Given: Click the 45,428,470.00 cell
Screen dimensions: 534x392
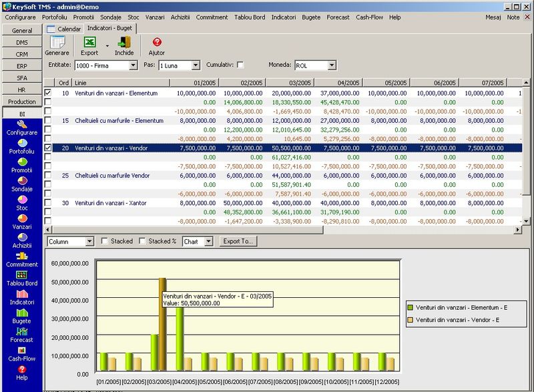Looking at the screenshot, I should [340, 102].
